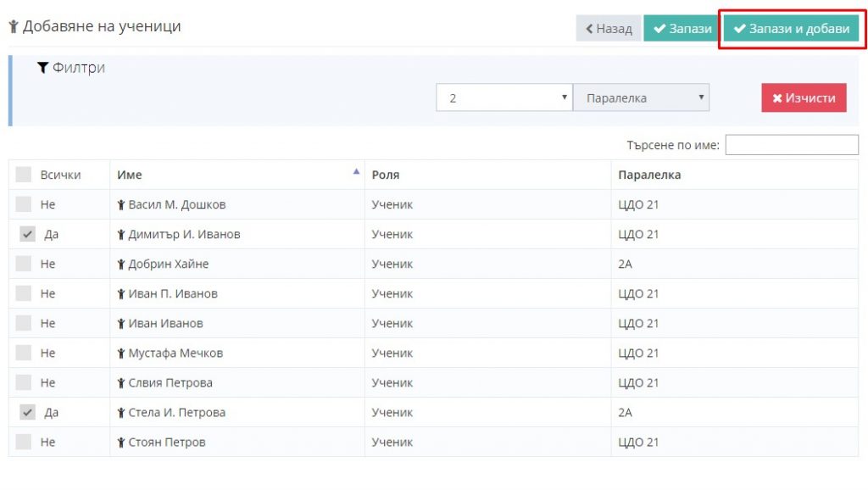Expand the Паралелка filter dropdown
Viewport: 868px width, 490px height.
coord(641,97)
